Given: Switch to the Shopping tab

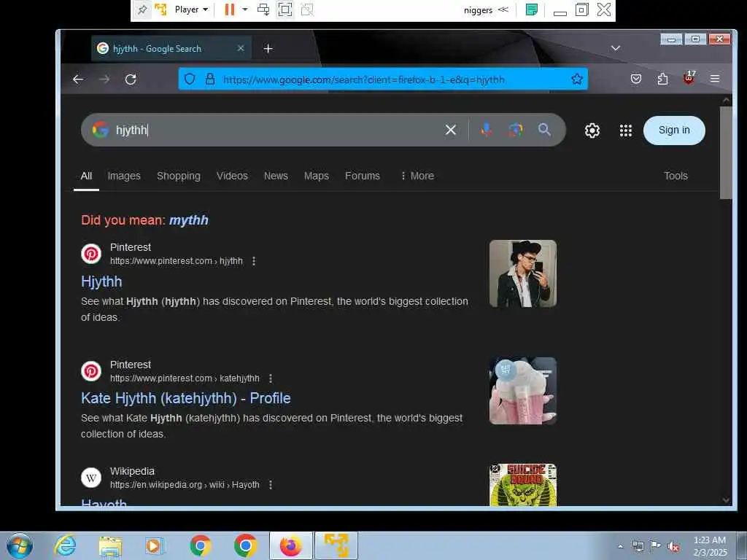Looking at the screenshot, I should (x=179, y=176).
